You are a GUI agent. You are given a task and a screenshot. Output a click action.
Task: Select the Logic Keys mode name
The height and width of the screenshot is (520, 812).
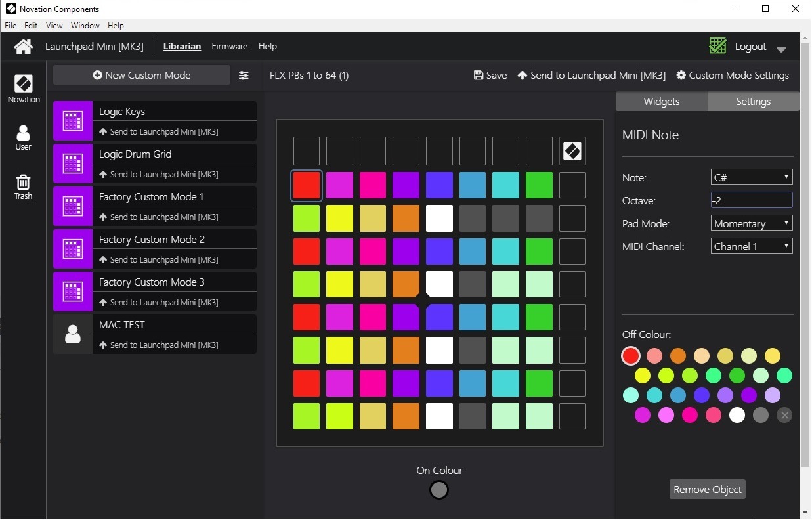[x=122, y=112]
